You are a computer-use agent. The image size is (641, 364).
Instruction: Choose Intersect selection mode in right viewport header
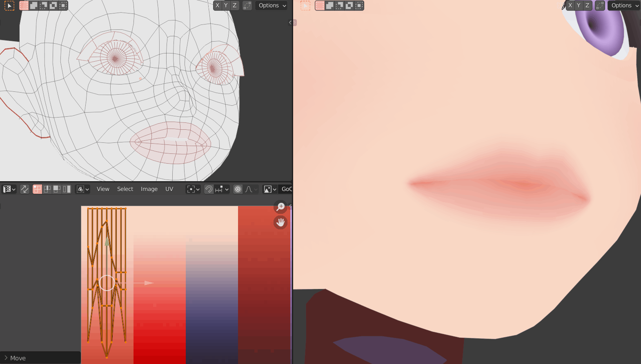click(359, 6)
